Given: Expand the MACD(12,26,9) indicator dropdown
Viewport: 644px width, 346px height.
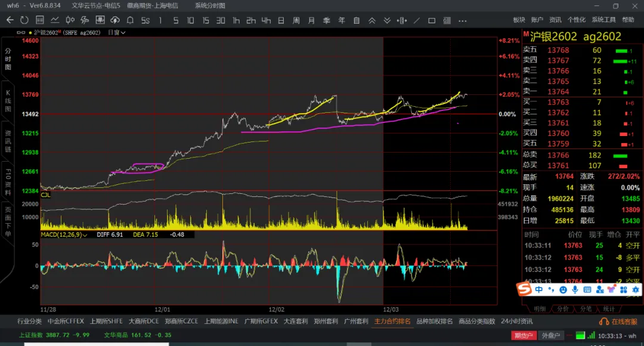Looking at the screenshot, I should pos(85,235).
